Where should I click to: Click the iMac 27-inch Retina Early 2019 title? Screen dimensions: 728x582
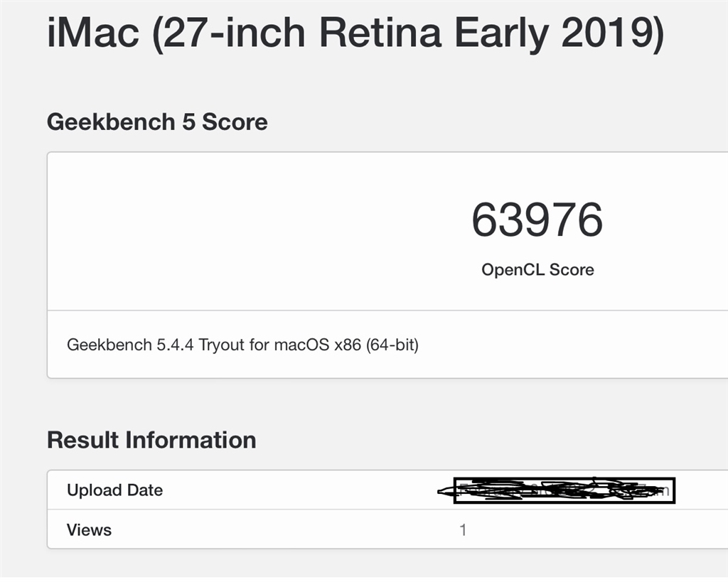click(x=355, y=34)
